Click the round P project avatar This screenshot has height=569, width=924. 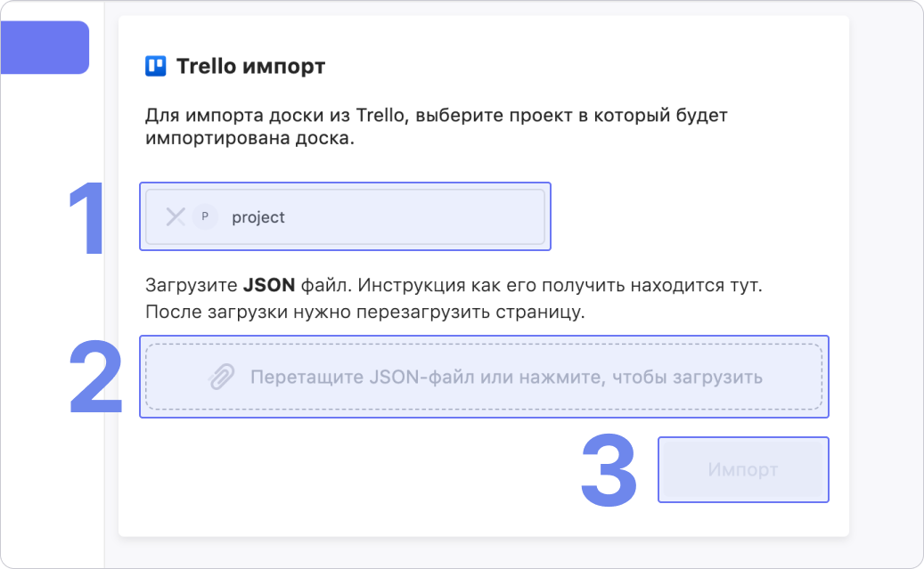click(x=205, y=216)
